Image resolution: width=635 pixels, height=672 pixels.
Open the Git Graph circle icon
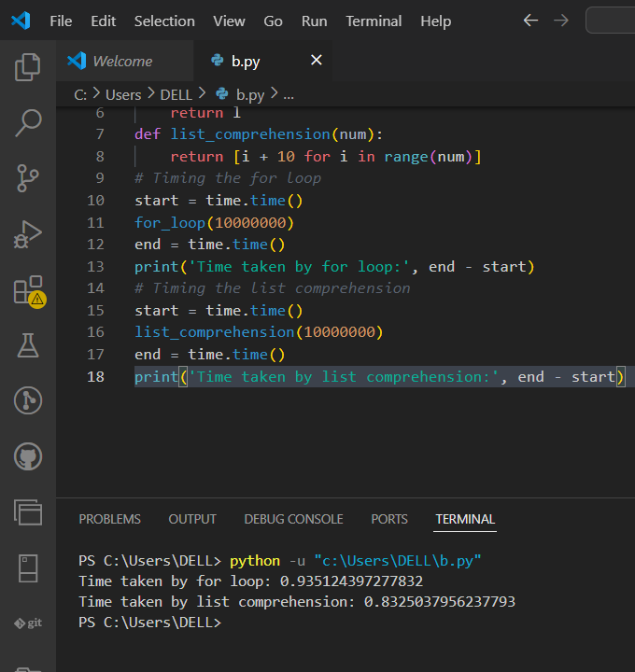click(x=28, y=400)
